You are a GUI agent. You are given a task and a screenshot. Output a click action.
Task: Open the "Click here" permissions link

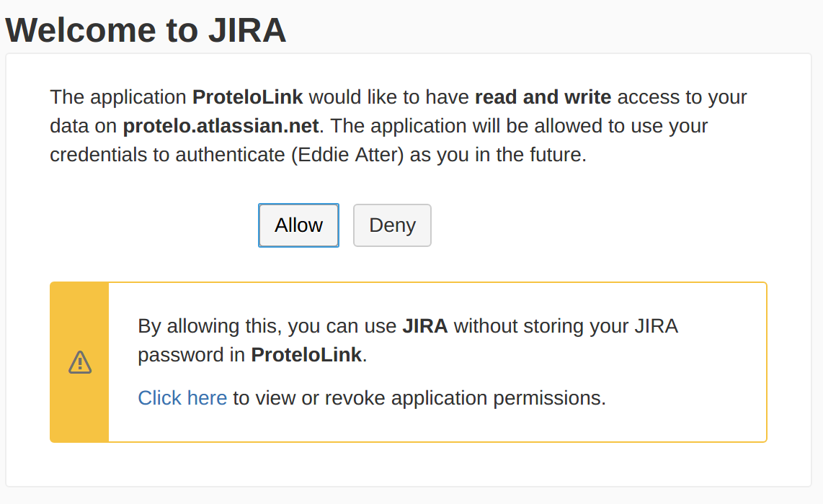coord(182,397)
